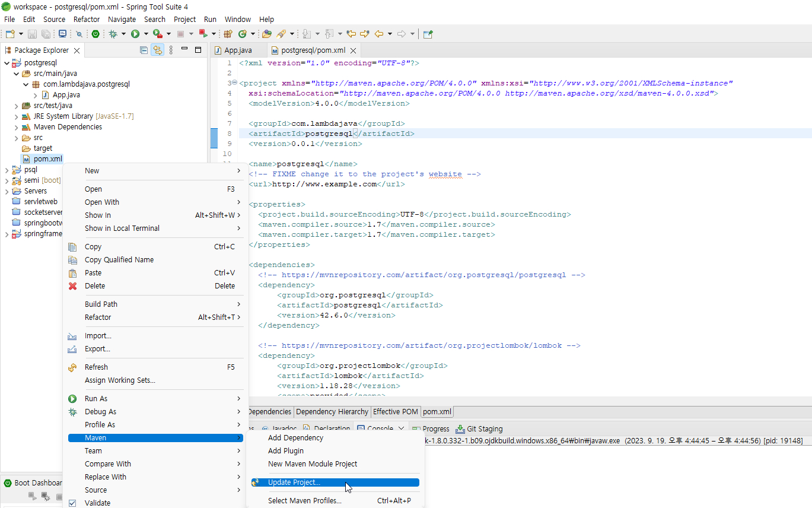The image size is (812, 508).
Task: Choose Select Maven Profiles...
Action: coord(335,501)
